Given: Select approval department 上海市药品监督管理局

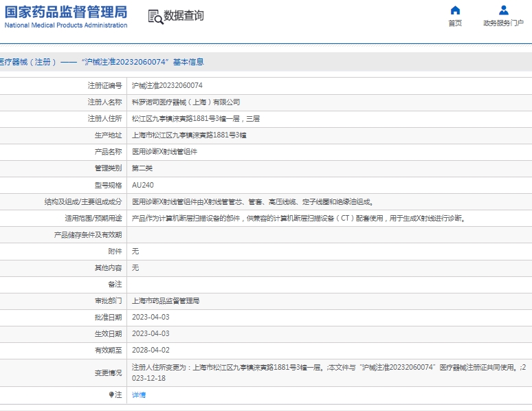Looking at the screenshot, I should (x=166, y=301).
